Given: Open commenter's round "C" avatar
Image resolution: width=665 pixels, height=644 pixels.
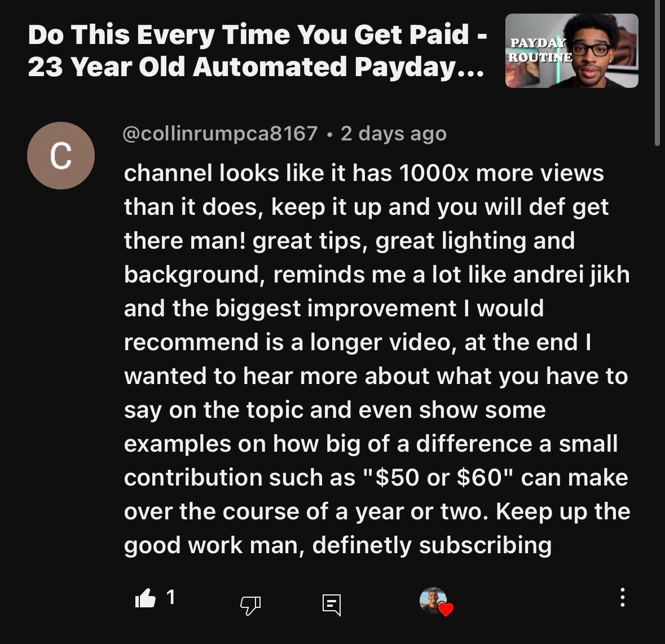Looking at the screenshot, I should tap(61, 156).
